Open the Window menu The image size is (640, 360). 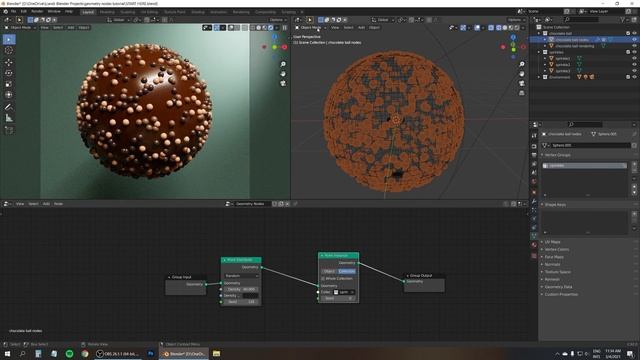[54, 11]
